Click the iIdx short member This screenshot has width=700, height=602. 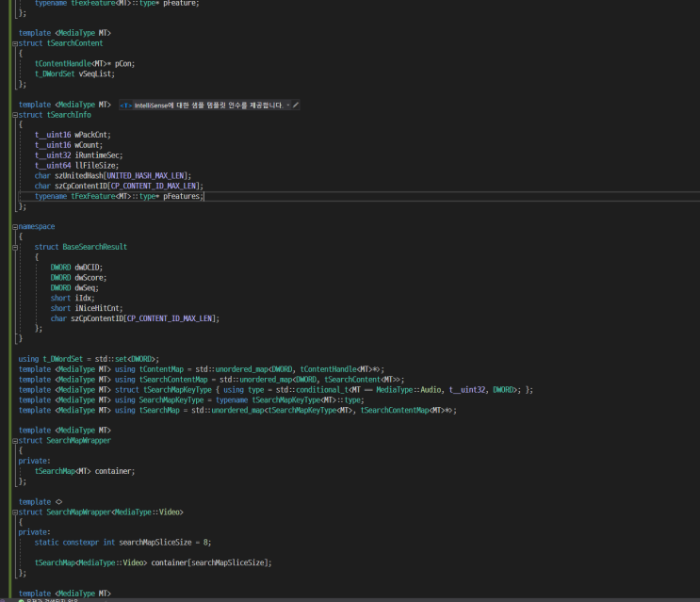pyautogui.click(x=84, y=298)
